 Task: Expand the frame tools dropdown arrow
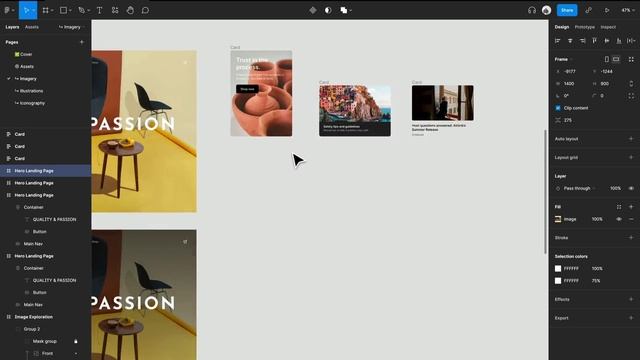53,11
